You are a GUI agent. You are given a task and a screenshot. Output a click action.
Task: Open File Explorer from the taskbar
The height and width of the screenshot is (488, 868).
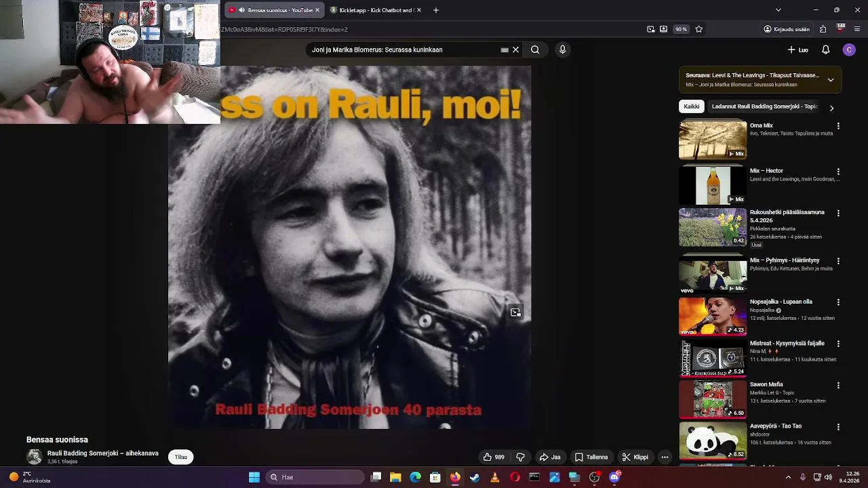[x=395, y=477]
